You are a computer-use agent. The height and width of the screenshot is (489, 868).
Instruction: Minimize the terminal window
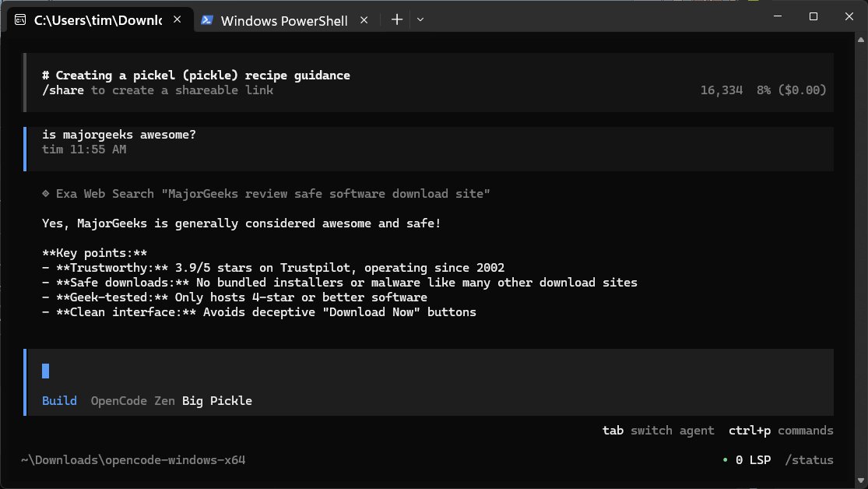click(x=775, y=16)
